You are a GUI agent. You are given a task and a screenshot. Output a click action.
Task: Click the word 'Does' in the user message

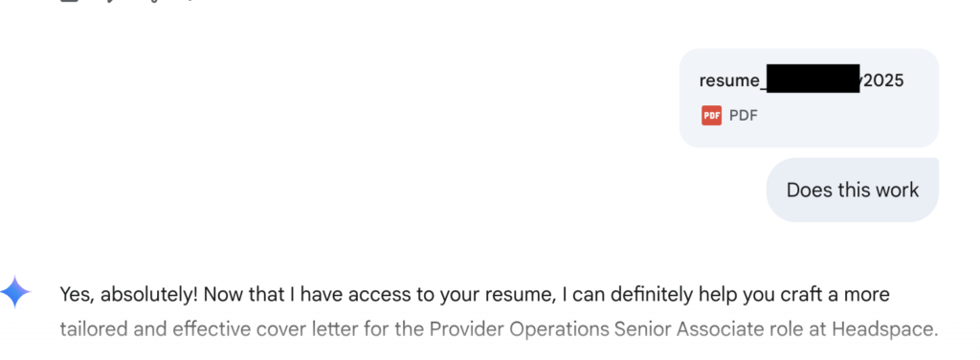(x=808, y=190)
